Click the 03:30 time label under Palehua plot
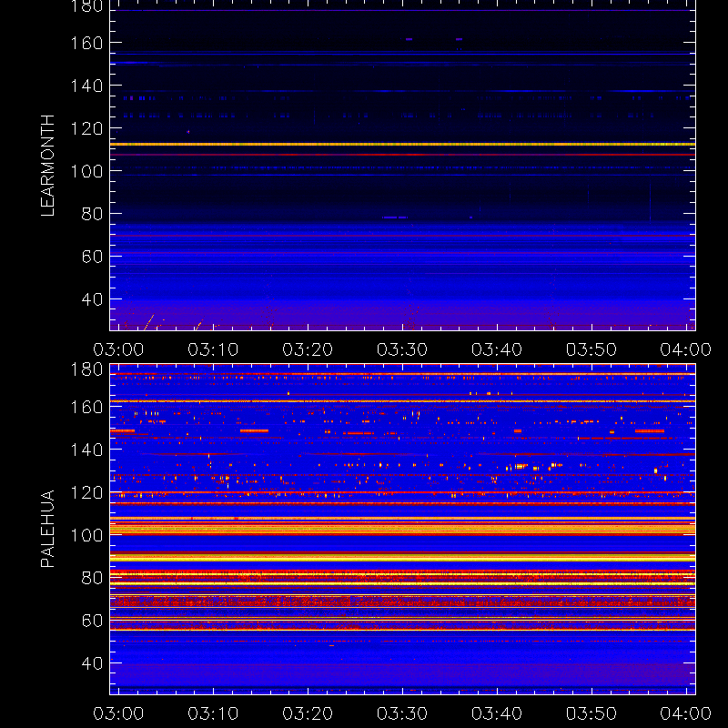The height and width of the screenshot is (728, 728). click(402, 713)
